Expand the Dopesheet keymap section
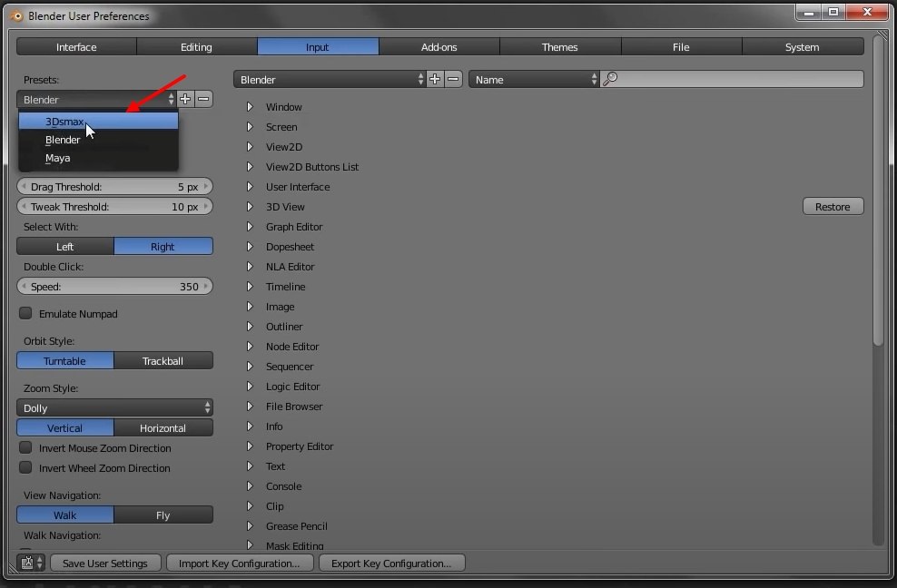897x588 pixels. coord(250,247)
